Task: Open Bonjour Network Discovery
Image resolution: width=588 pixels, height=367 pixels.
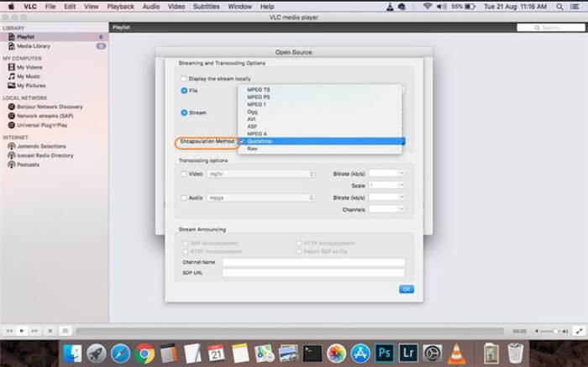Action: (52, 107)
